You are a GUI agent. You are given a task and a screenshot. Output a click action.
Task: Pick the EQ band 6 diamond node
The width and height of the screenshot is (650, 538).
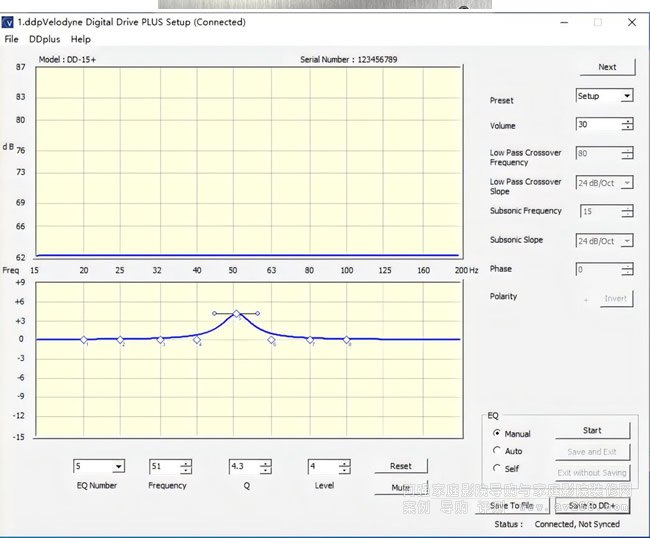(x=271, y=340)
